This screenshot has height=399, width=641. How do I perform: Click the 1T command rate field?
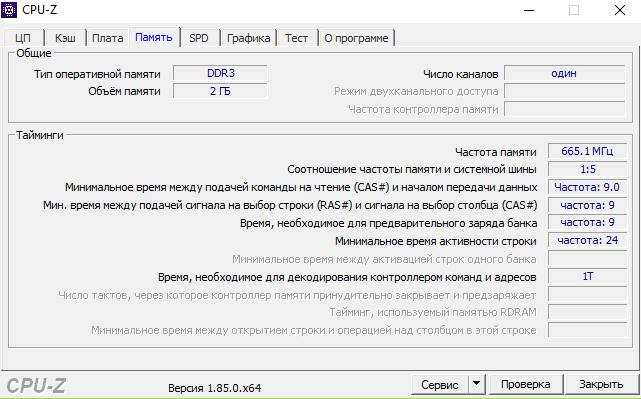(587, 276)
